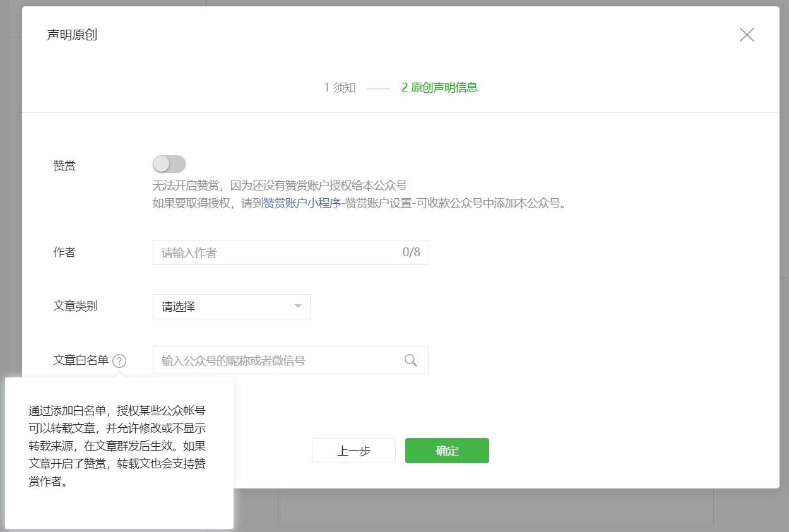
Task: Click the round knob on the 赞赏 switch
Action: pyautogui.click(x=161, y=163)
